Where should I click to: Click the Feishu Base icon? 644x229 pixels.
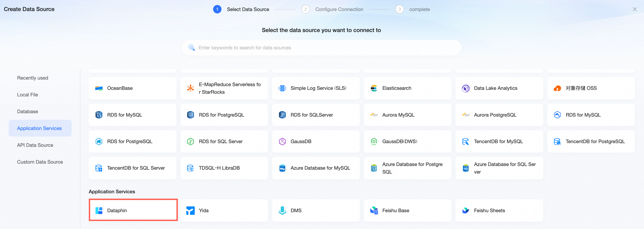click(374, 211)
